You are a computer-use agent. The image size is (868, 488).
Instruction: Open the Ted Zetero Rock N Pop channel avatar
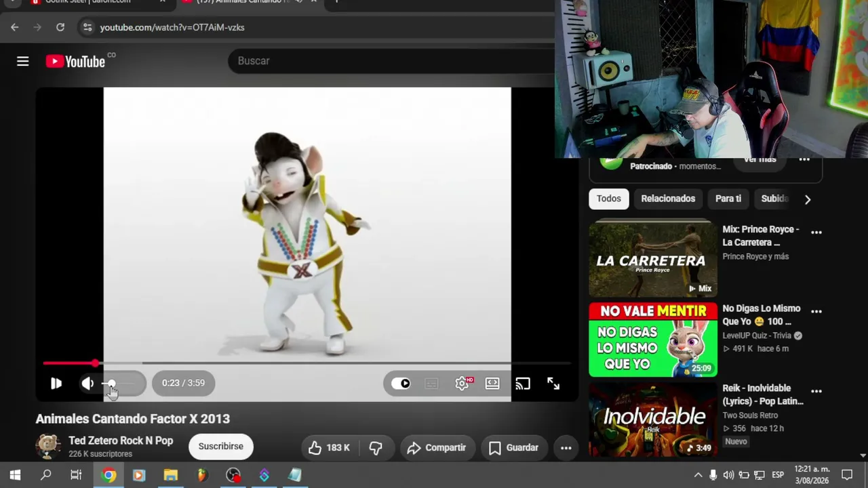[48, 447]
